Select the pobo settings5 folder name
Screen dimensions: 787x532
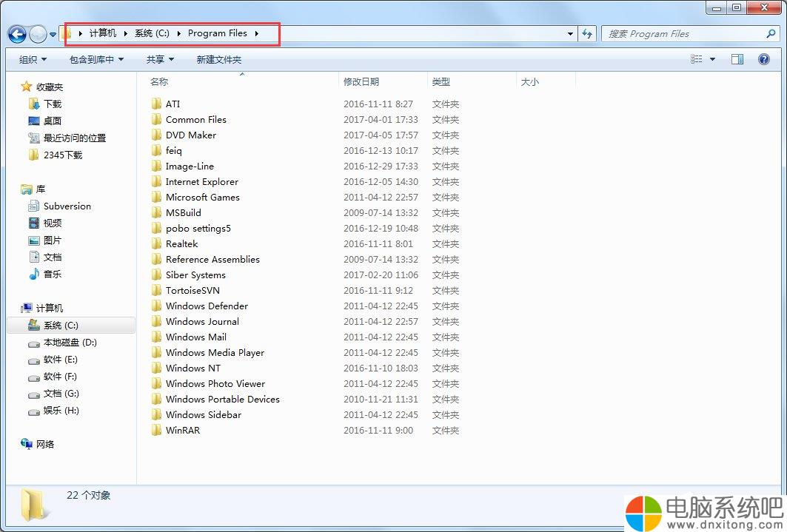click(198, 228)
